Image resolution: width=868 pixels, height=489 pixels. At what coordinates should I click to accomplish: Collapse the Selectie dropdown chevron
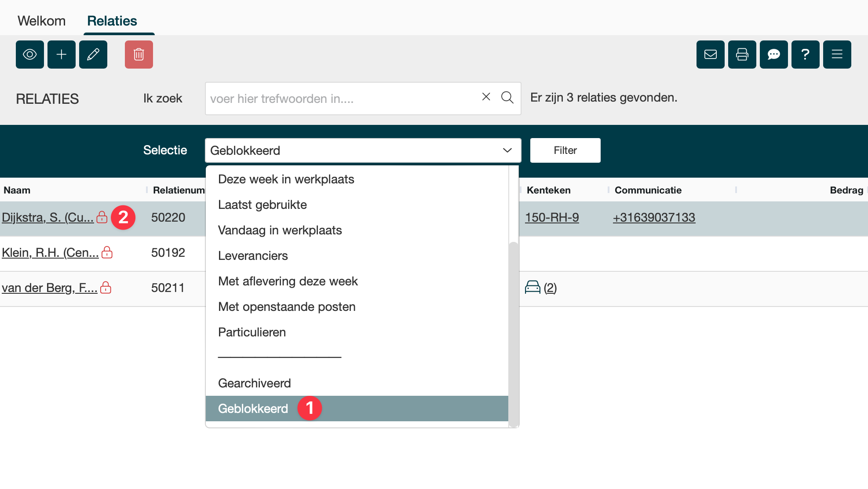(507, 150)
